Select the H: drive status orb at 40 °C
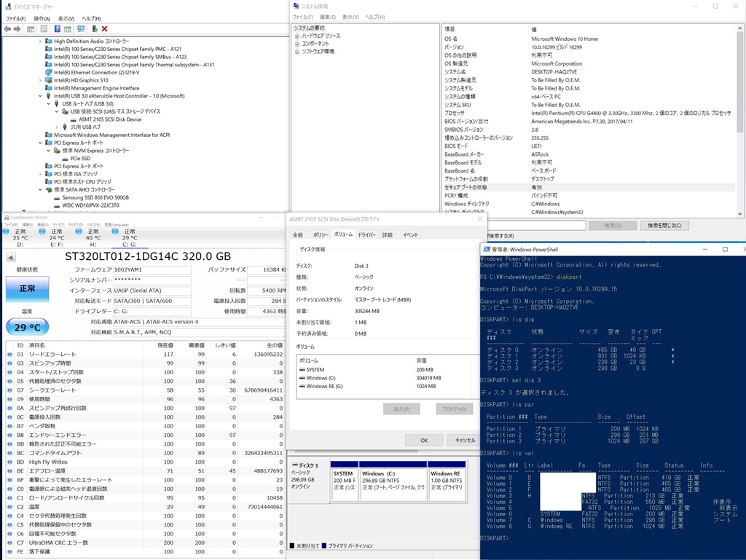The width and height of the screenshot is (746, 560). pos(79,232)
